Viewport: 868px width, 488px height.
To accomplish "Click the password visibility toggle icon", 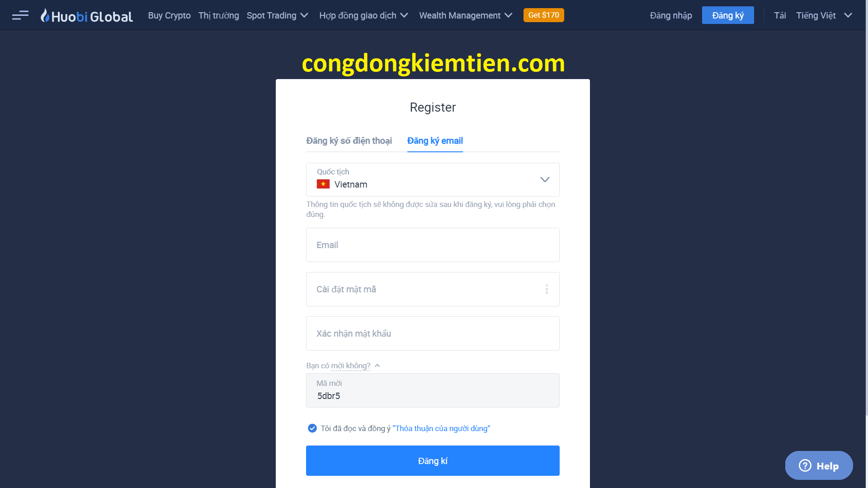I will click(x=546, y=289).
